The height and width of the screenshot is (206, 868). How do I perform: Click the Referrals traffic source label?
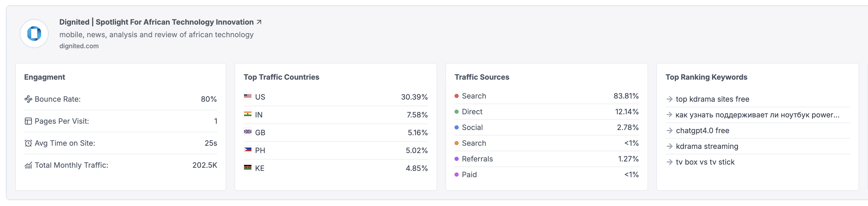477,159
